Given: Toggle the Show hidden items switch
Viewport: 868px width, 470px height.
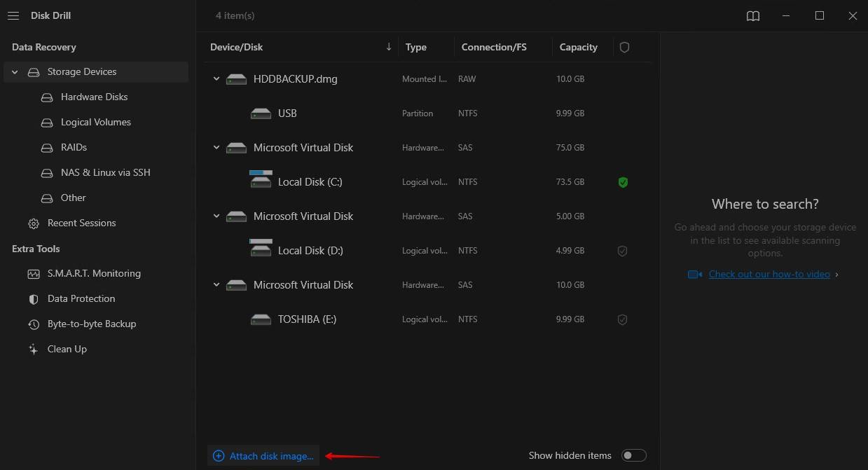Looking at the screenshot, I should pos(633,455).
